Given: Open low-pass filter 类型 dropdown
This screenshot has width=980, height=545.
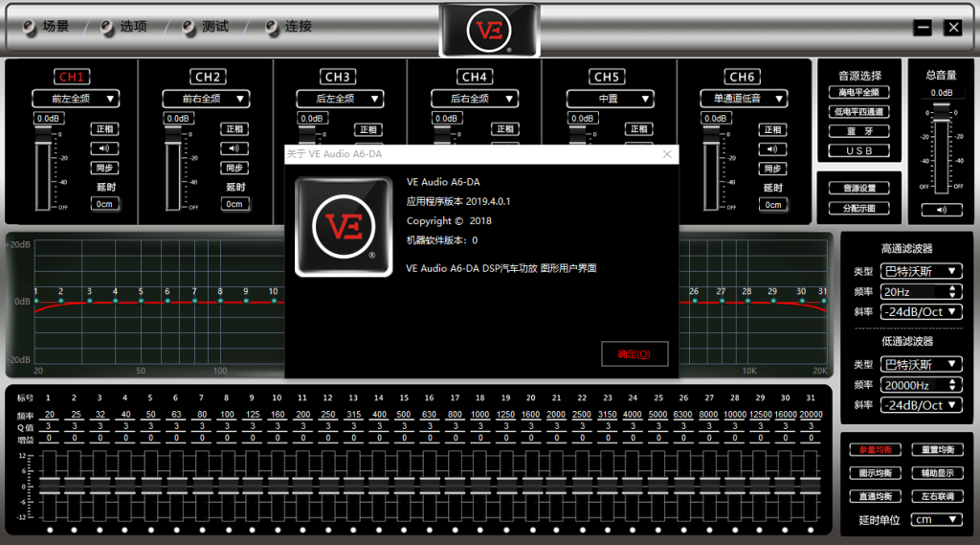Looking at the screenshot, I should (x=922, y=364).
